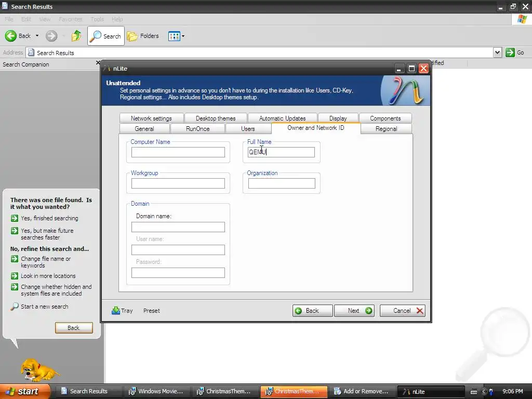532x399 pixels.
Task: Click the Explorer Back arrow icon
Action: point(11,36)
